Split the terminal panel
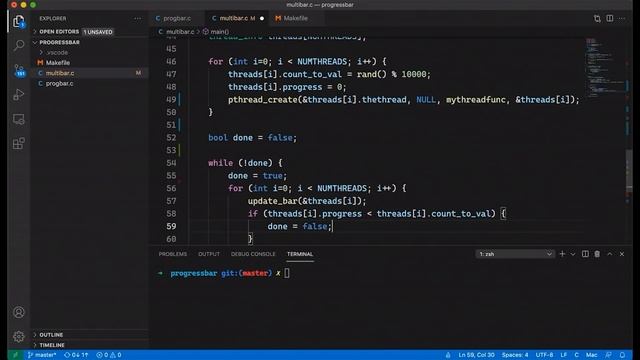Viewport: 640px width, 360px height. pos(585,254)
